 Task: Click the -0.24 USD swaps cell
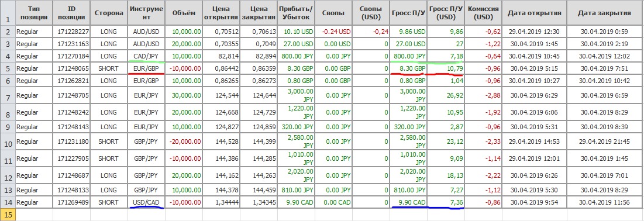click(333, 31)
